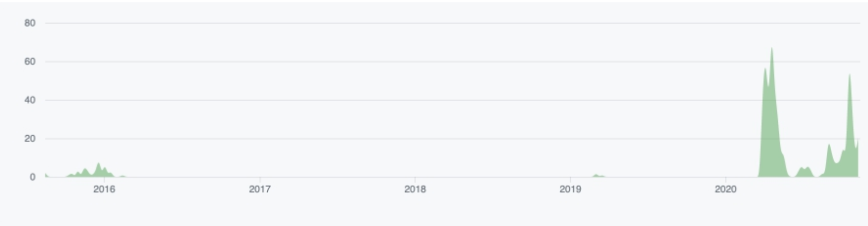This screenshot has height=226, width=868.
Task: Click the 60 y-axis label
Action: point(30,61)
